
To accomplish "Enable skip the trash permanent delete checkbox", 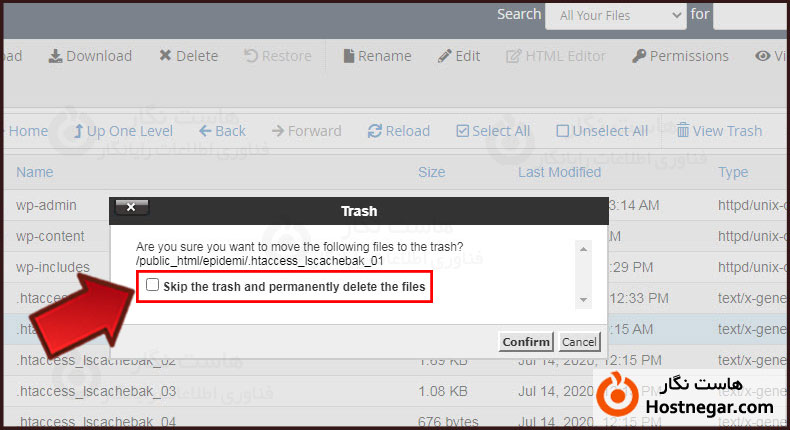I will tap(152, 286).
